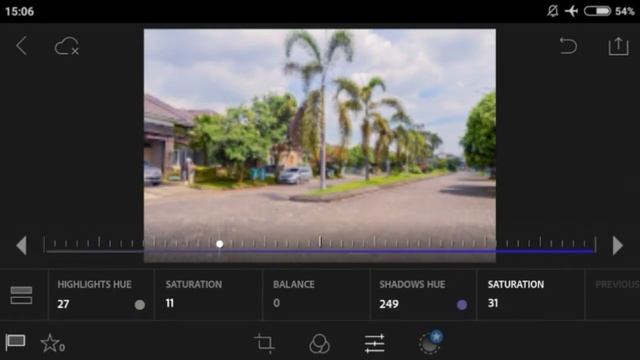The height and width of the screenshot is (360, 640).
Task: Select Shadows Hue adjustment
Action: pyautogui.click(x=423, y=294)
